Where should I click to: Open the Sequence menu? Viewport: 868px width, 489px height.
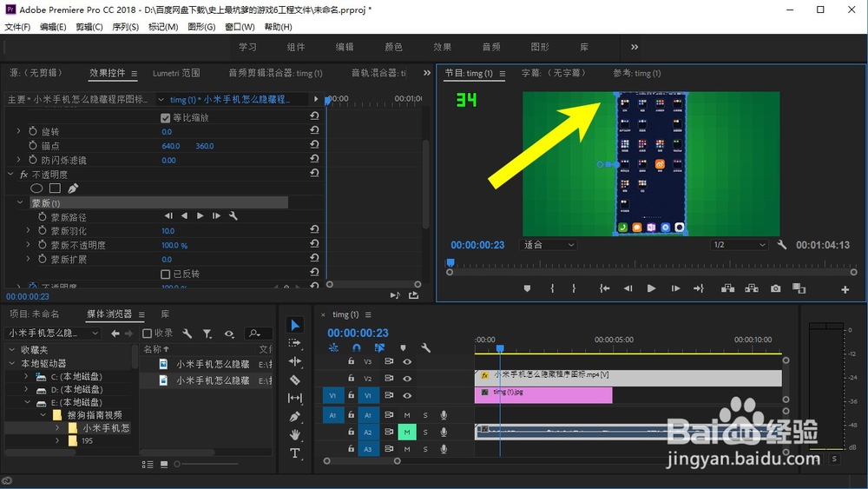[x=126, y=27]
